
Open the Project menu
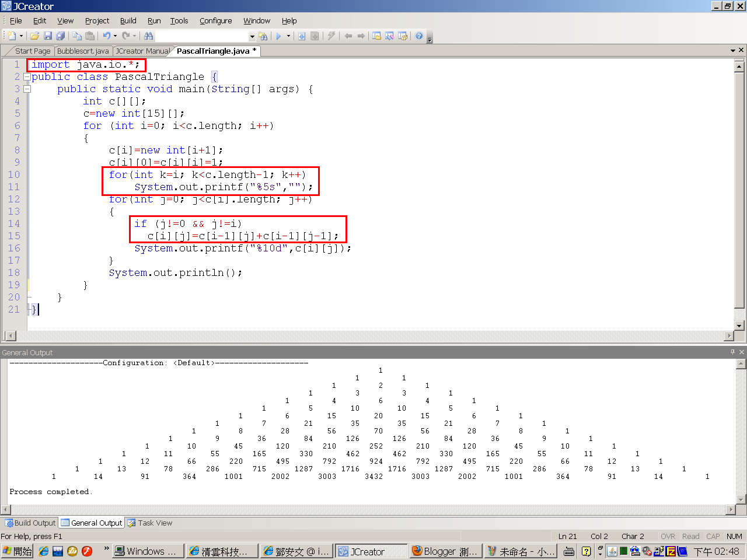tap(97, 20)
